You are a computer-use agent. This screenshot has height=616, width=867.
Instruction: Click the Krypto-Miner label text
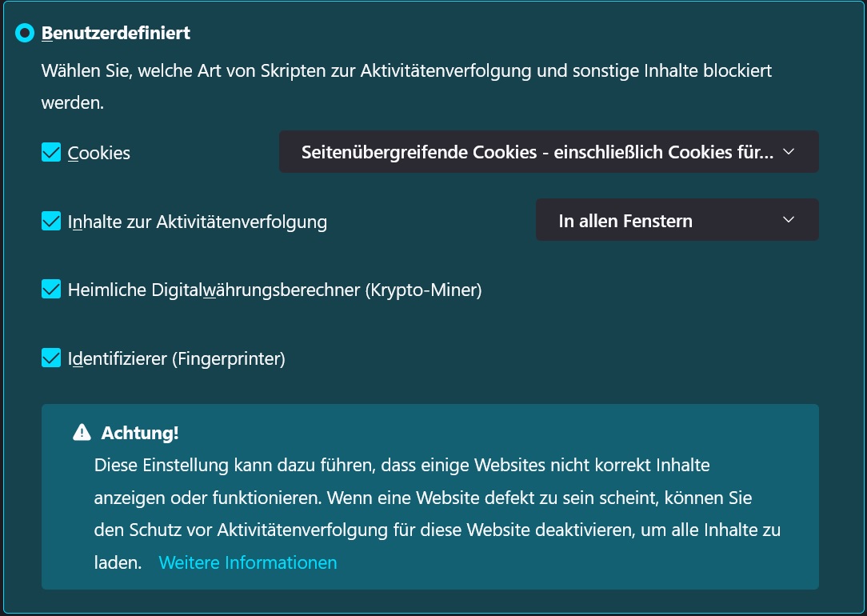pyautogui.click(x=276, y=290)
